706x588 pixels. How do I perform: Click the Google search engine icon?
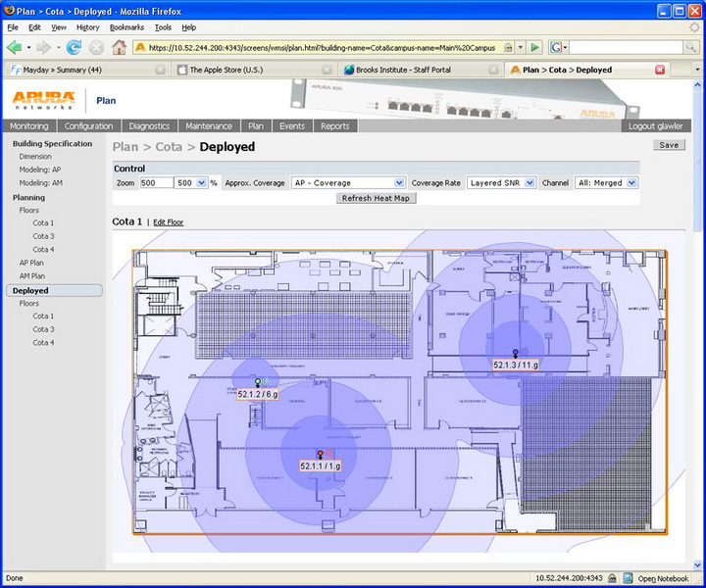click(556, 47)
